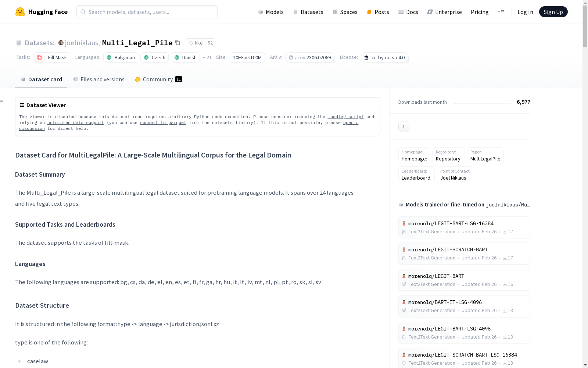Switch to Files and versions tab
The image size is (588, 368).
[98, 79]
